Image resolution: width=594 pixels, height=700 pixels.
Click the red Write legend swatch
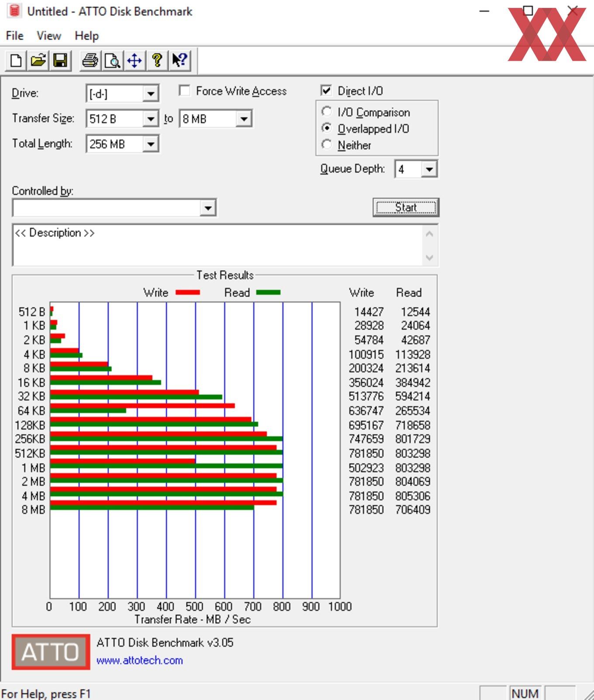pos(188,292)
